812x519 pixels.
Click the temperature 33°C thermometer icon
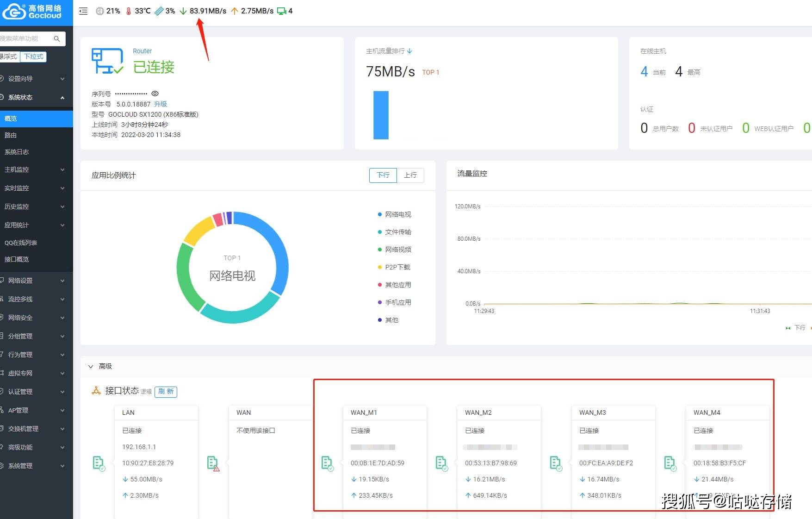point(129,11)
